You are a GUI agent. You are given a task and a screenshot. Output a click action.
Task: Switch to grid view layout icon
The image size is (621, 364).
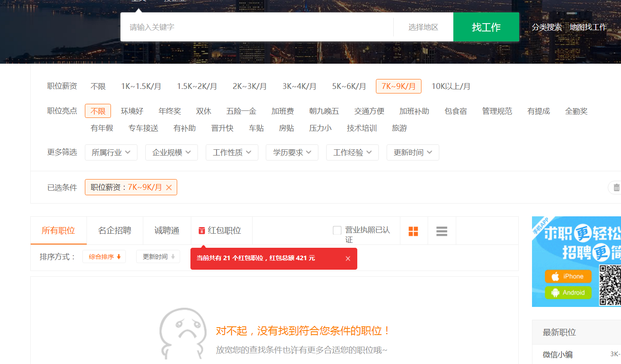click(x=413, y=231)
